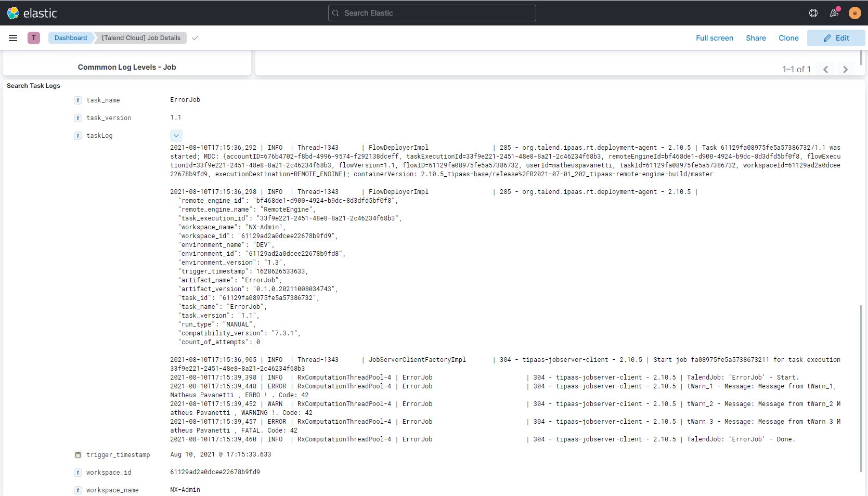Click the [Talend Cloud] Job Details breadcrumb
868x496 pixels.
(x=141, y=38)
